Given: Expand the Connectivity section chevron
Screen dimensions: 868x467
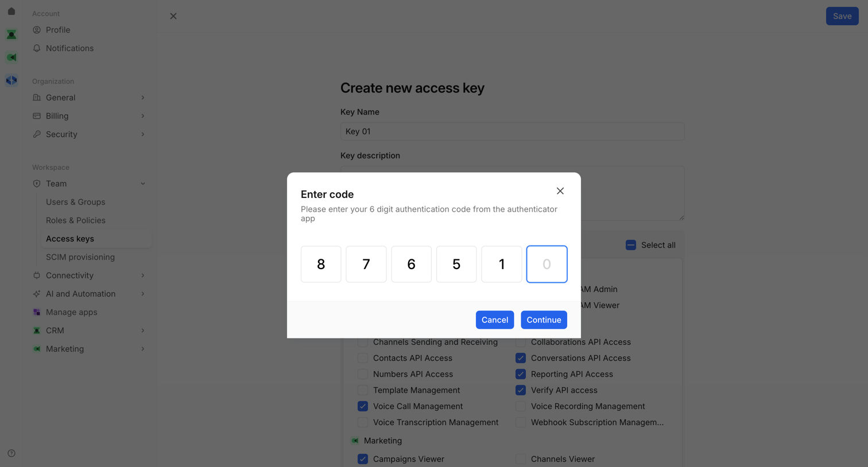Looking at the screenshot, I should 143,275.
